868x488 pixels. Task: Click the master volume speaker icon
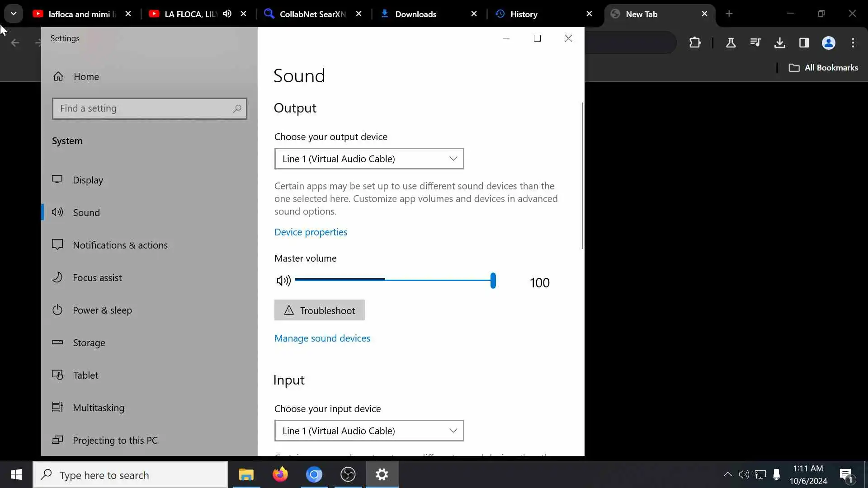283,281
